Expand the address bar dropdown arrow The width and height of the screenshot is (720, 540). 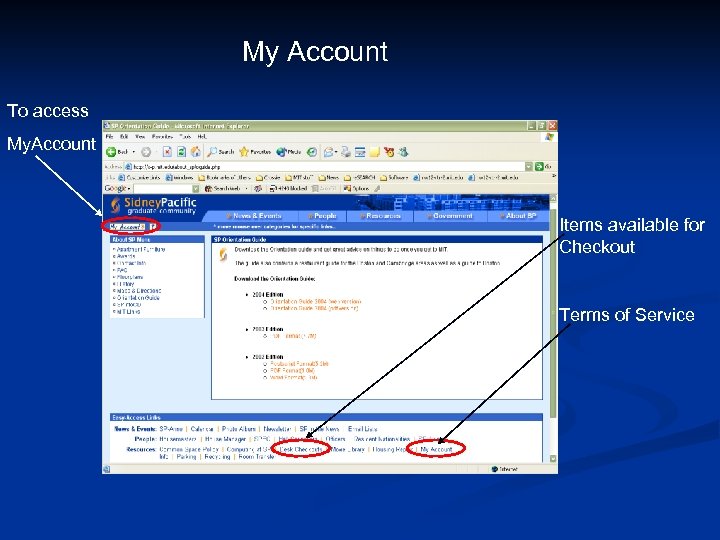point(529,167)
